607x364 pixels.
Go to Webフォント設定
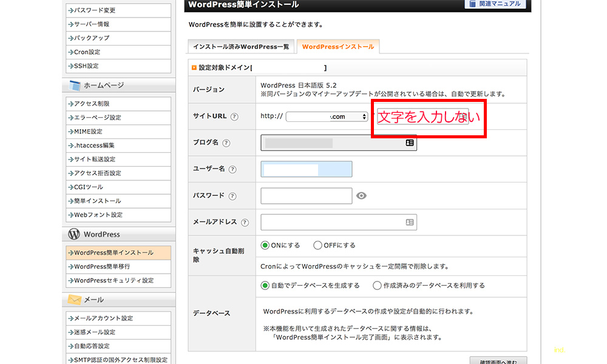coord(118,215)
